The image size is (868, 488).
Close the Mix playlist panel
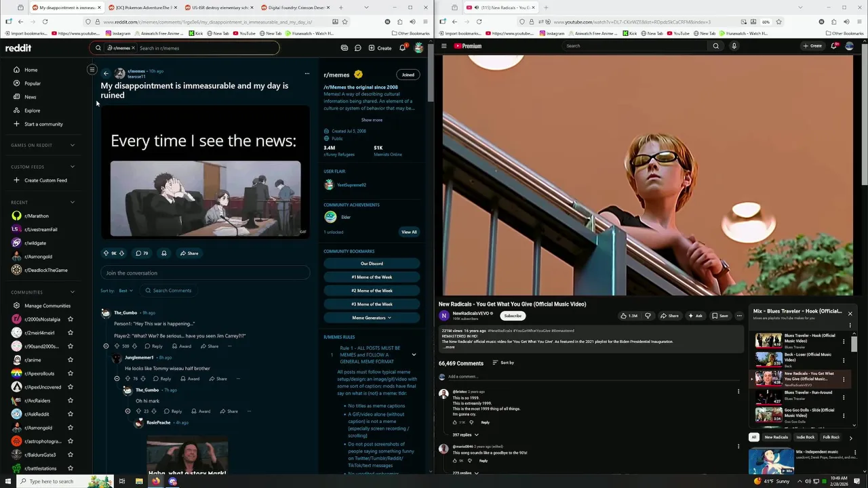[850, 314]
